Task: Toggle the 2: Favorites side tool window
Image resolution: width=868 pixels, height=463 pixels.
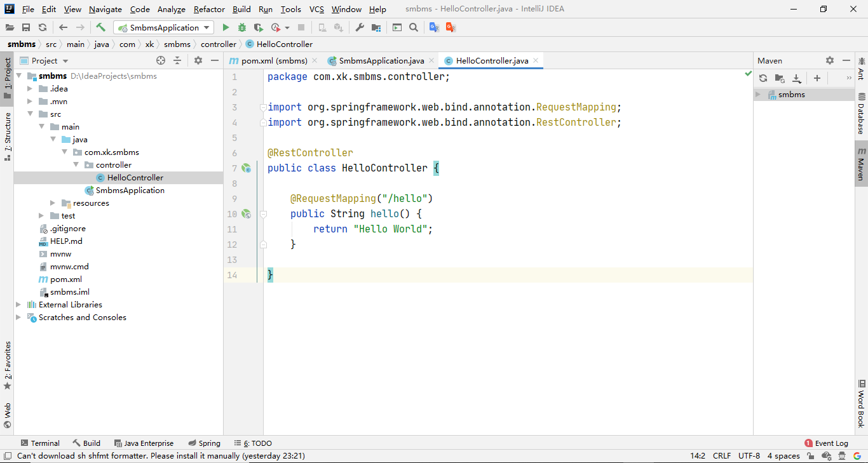Action: click(7, 365)
